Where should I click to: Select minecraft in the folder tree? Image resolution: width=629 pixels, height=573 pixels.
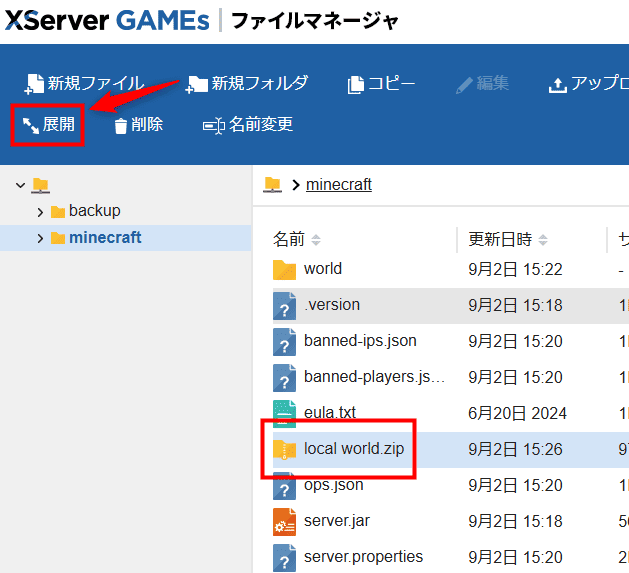pyautogui.click(x=105, y=238)
